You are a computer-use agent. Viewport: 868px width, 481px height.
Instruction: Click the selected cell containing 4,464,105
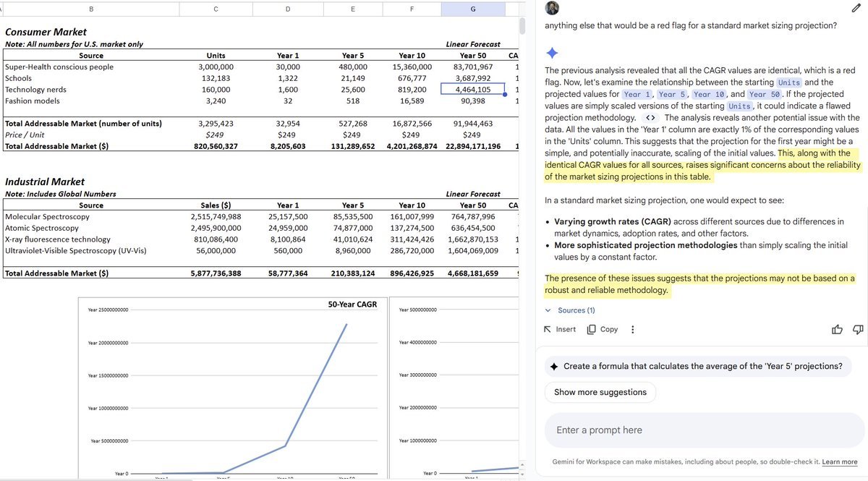pos(472,90)
